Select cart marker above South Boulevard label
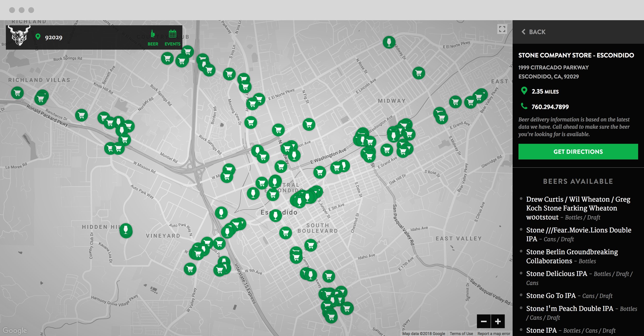Image resolution: width=644 pixels, height=336 pixels. pos(285,233)
